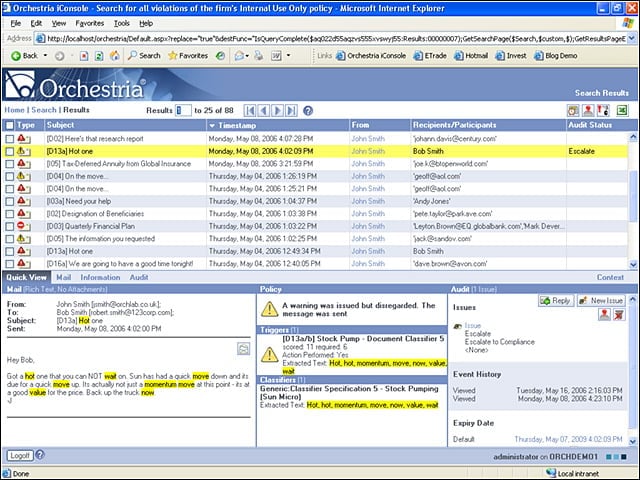Click the IE Refresh button
The height and width of the screenshot is (480, 640).
[x=99, y=56]
